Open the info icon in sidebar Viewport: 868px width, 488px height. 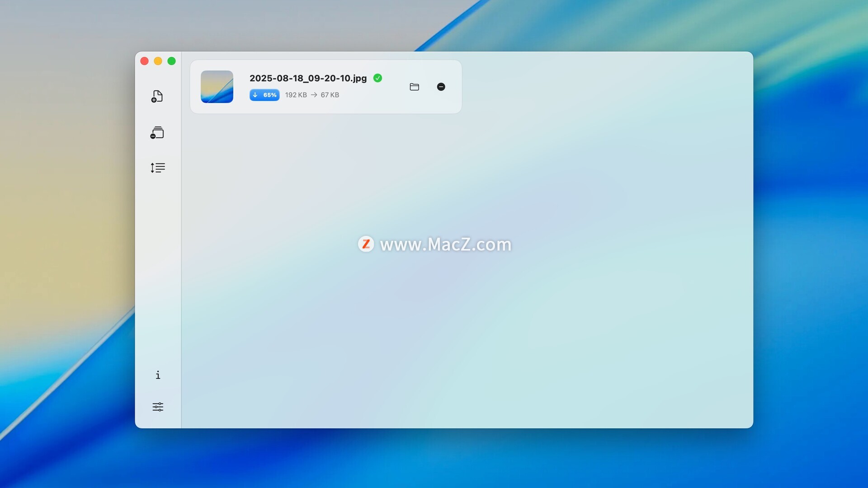(158, 375)
